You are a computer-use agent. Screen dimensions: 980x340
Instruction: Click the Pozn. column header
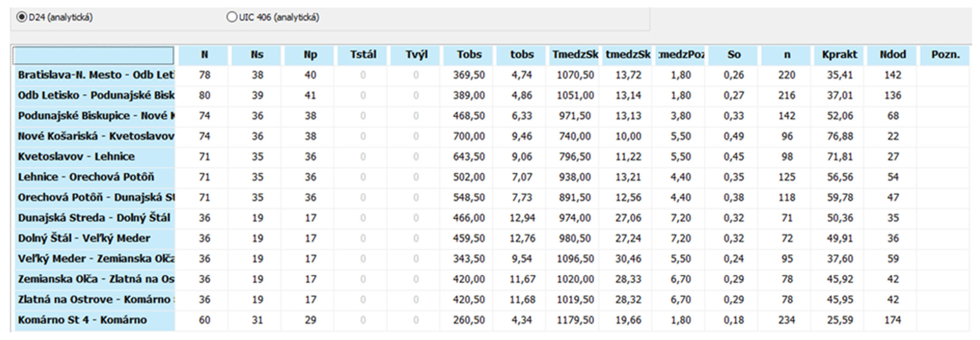(945, 55)
